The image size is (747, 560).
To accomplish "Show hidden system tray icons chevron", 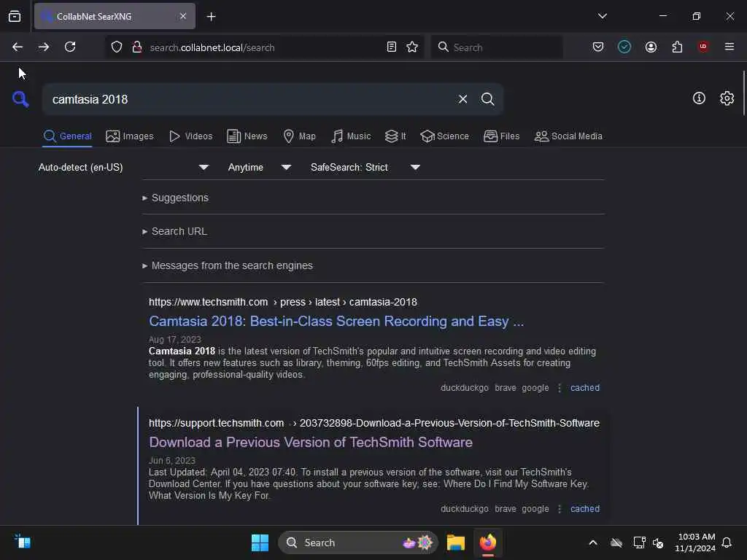I will 593,542.
